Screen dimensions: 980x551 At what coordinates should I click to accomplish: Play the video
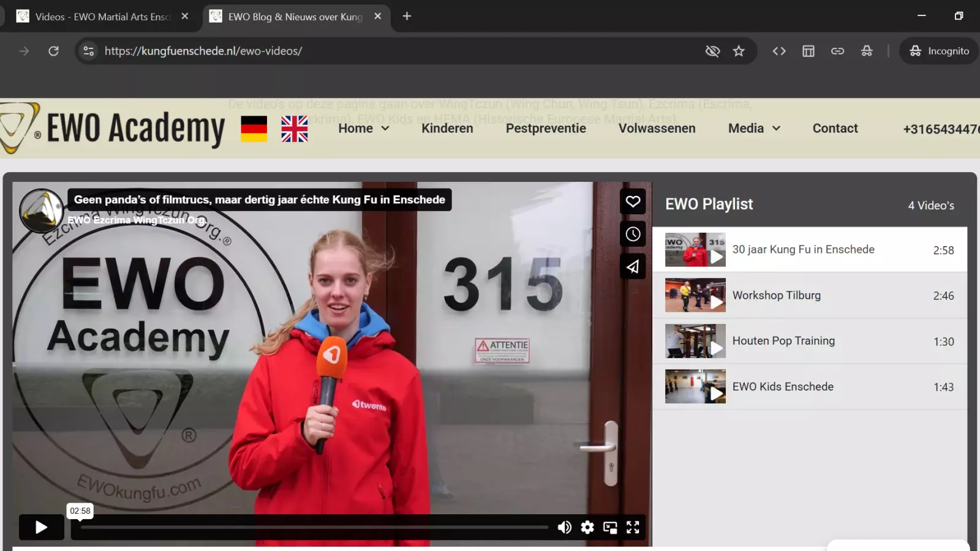click(41, 527)
